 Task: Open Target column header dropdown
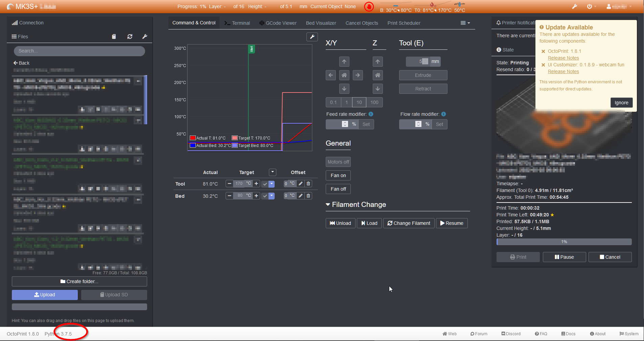coord(273,172)
